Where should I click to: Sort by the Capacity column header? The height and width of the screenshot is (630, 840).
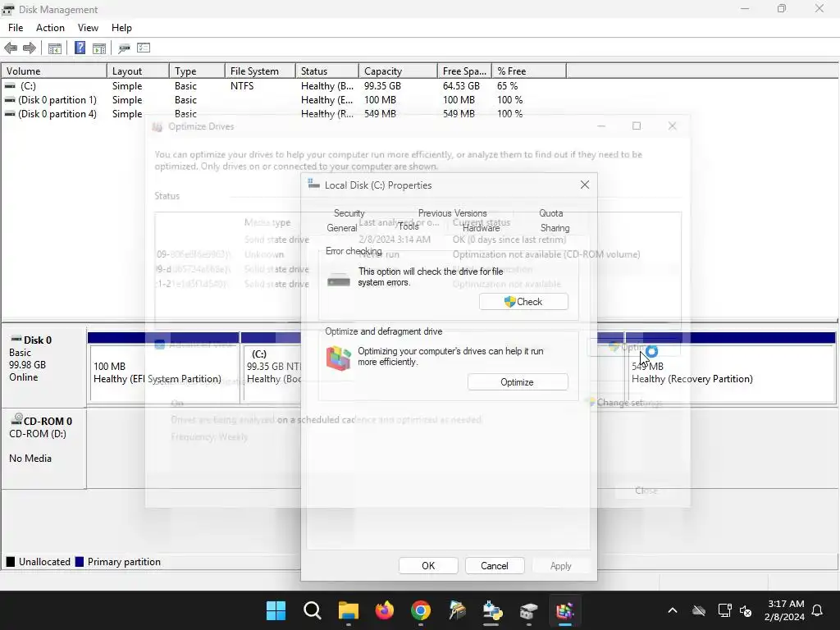(398, 71)
